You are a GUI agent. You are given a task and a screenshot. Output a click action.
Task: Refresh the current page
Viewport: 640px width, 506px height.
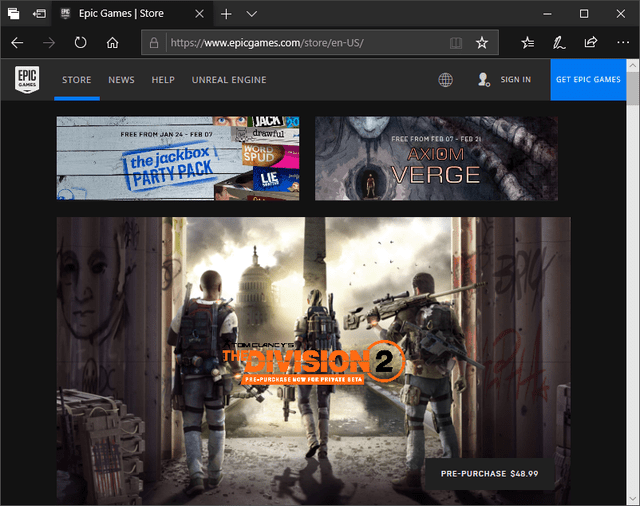click(x=80, y=42)
